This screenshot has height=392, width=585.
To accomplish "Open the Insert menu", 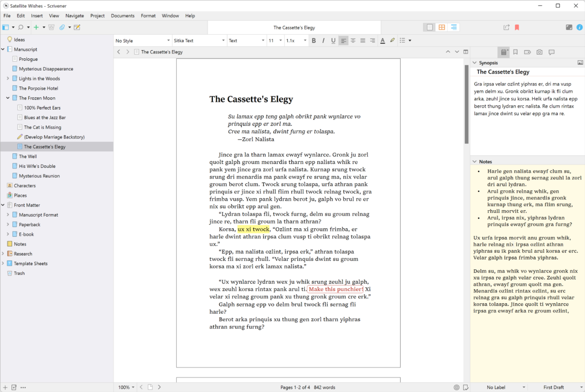I will [37, 16].
